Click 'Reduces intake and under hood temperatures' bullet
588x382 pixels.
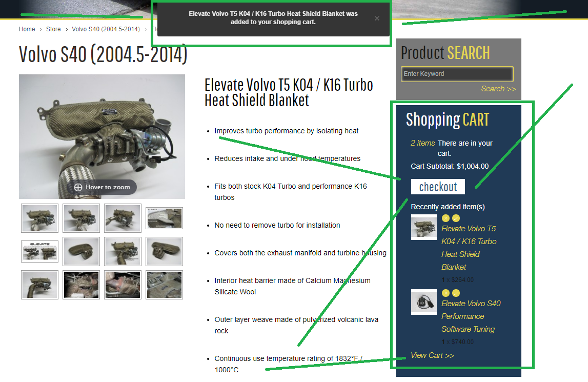[x=287, y=159]
